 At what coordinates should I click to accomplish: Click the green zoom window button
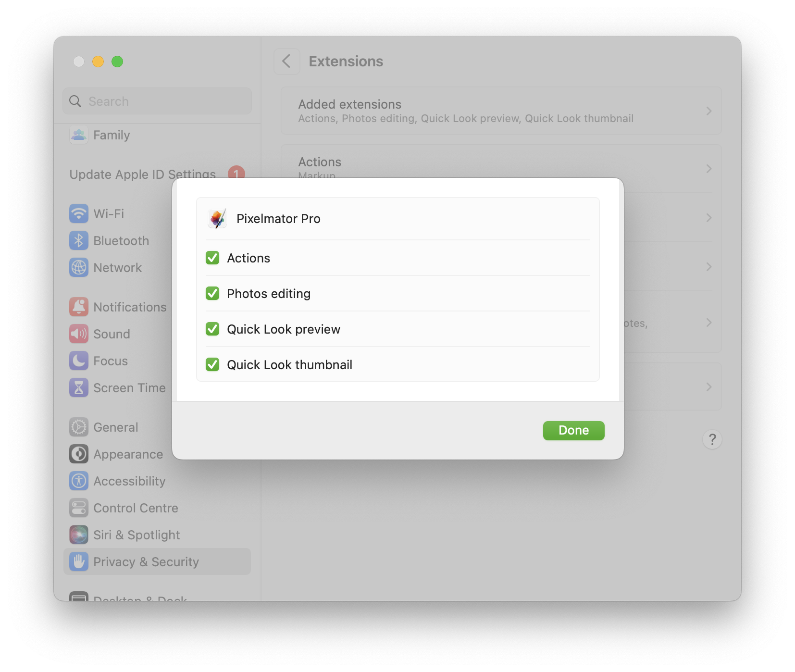pyautogui.click(x=117, y=62)
